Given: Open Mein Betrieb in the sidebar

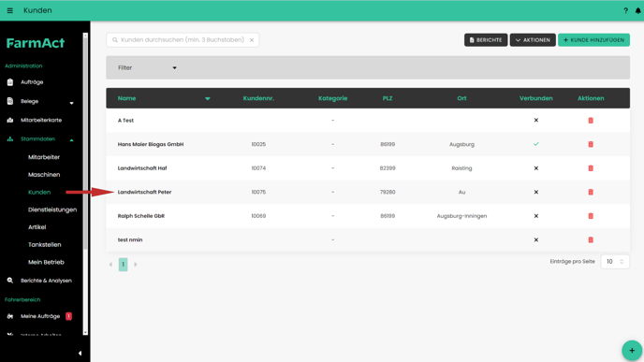Looking at the screenshot, I should (46, 262).
